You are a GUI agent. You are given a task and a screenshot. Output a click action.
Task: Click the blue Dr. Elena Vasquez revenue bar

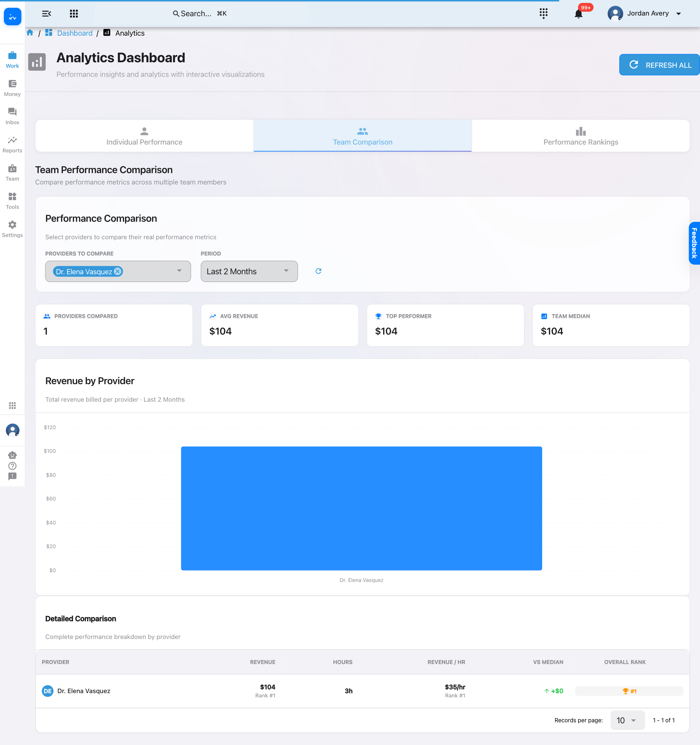pyautogui.click(x=361, y=508)
